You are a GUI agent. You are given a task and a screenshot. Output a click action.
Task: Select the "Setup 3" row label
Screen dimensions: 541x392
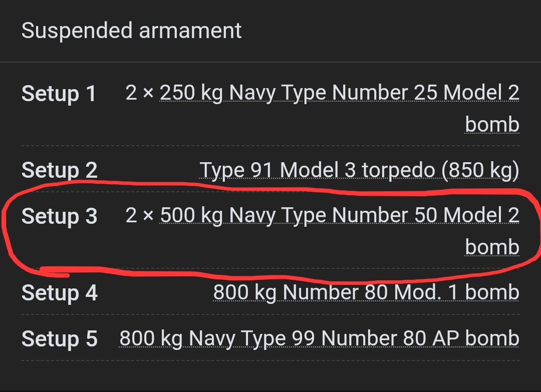tap(59, 216)
